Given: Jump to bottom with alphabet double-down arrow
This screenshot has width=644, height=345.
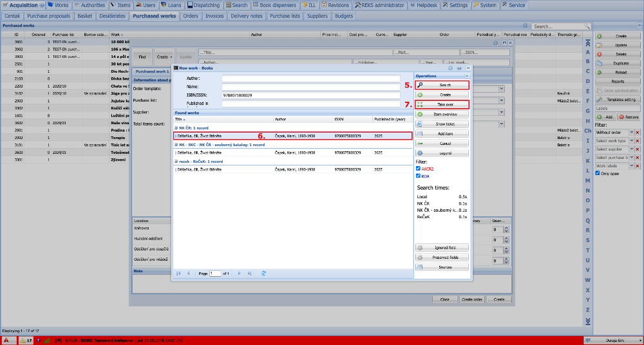Looking at the screenshot, I should click(x=588, y=321).
